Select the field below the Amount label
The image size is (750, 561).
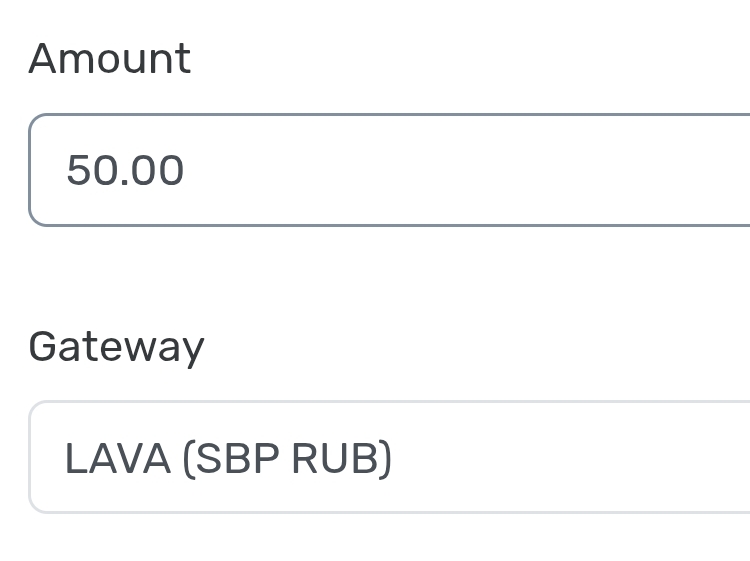(x=390, y=170)
